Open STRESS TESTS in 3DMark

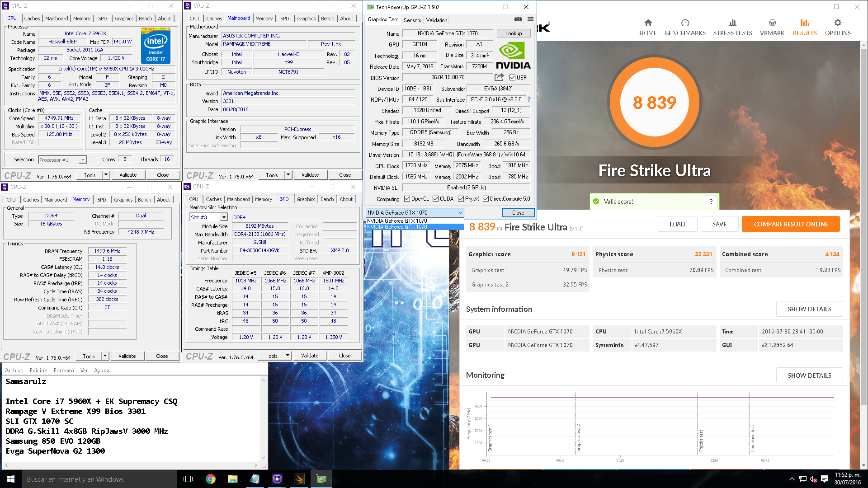(732, 28)
